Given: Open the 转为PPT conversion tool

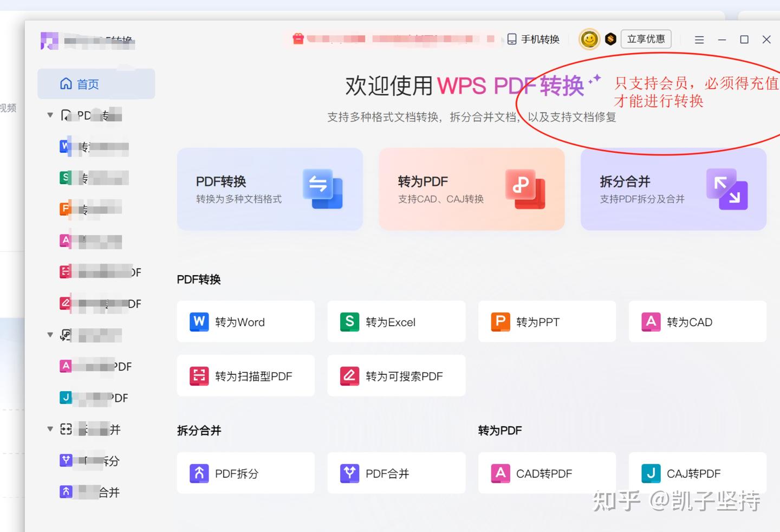Looking at the screenshot, I should point(546,321).
